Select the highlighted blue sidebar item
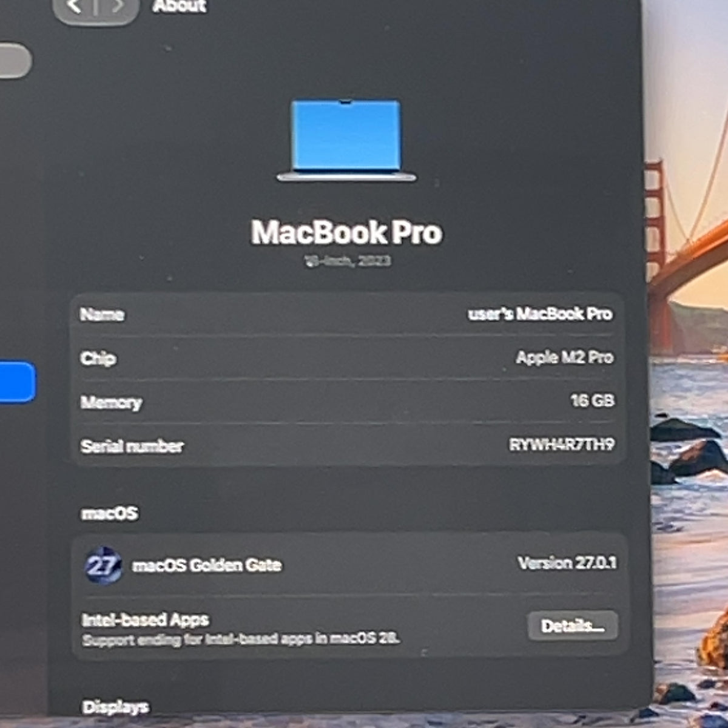 tap(17, 382)
